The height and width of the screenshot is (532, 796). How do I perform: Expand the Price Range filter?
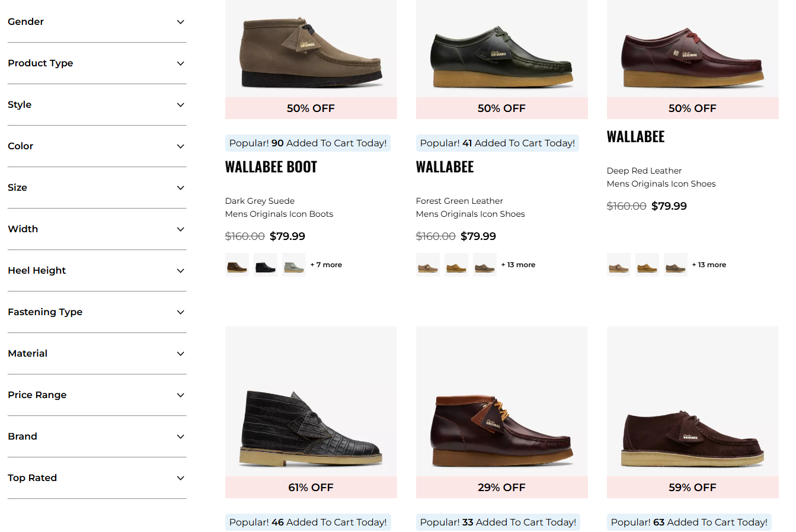tap(97, 395)
